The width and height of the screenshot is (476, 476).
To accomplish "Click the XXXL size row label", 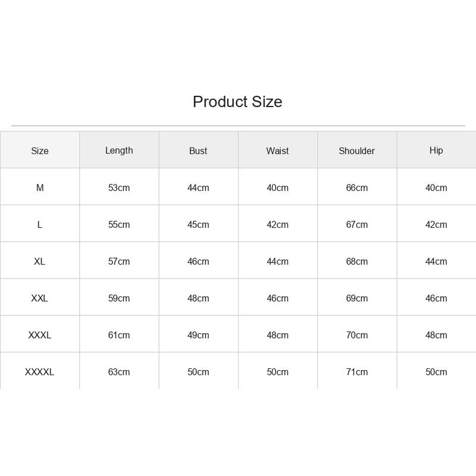I will coord(40,335).
